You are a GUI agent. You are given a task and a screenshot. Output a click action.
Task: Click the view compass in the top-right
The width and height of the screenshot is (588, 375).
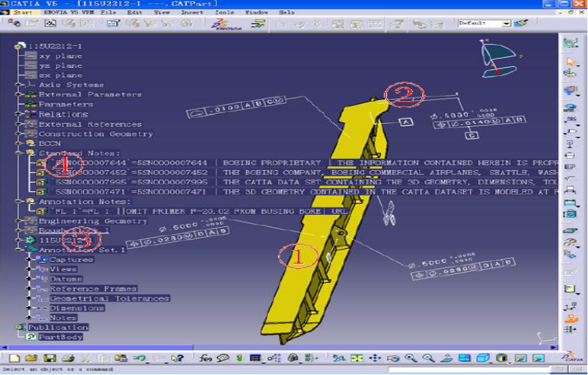click(x=497, y=58)
